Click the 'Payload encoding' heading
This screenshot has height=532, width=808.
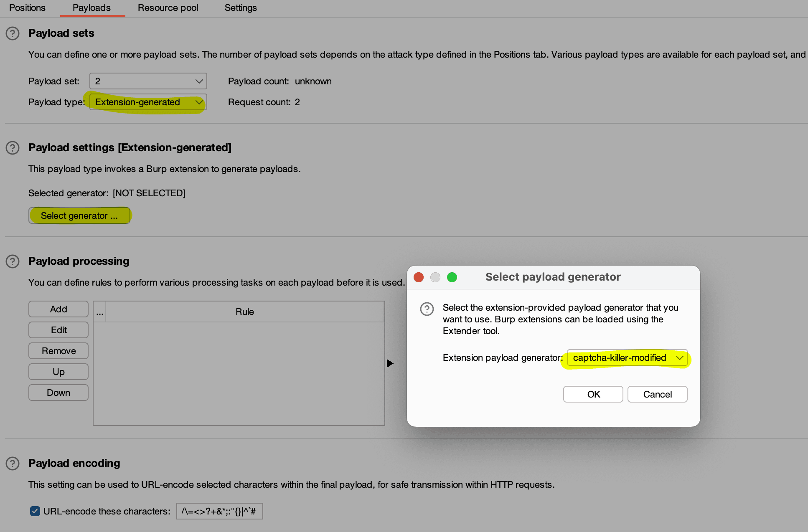pos(74,463)
